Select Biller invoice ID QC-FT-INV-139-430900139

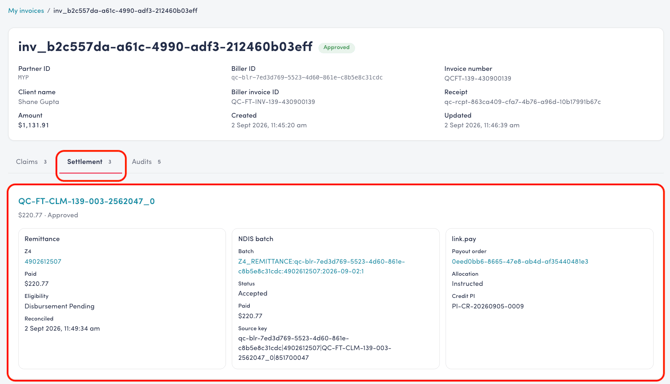273,102
